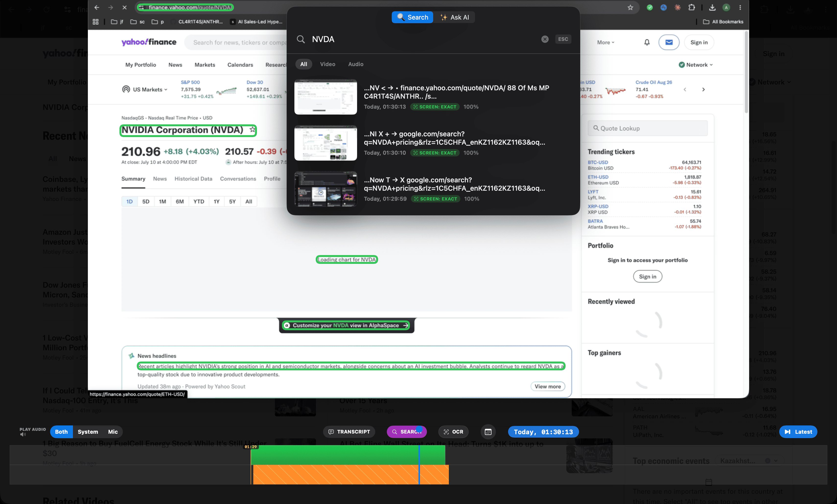The width and height of the screenshot is (837, 504).
Task: Select the 1D chart range
Action: click(129, 201)
